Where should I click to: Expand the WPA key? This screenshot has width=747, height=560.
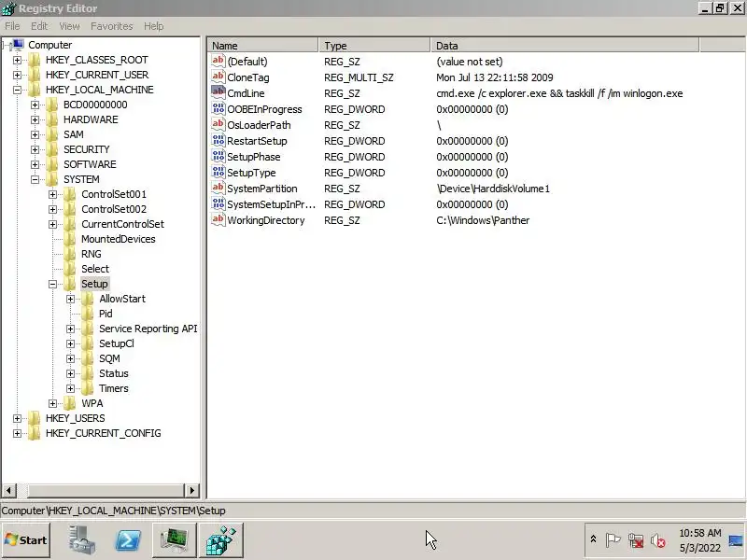[x=52, y=403]
